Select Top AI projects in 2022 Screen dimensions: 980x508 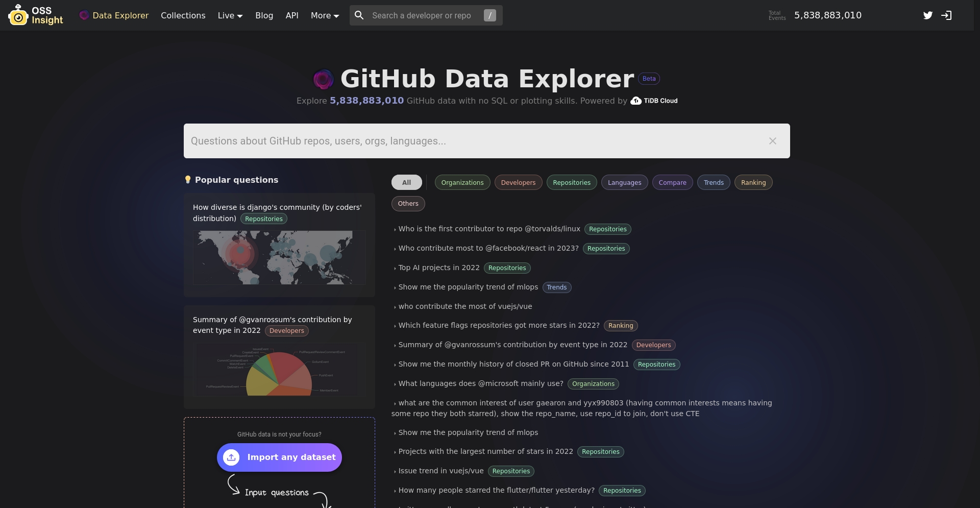click(x=439, y=268)
